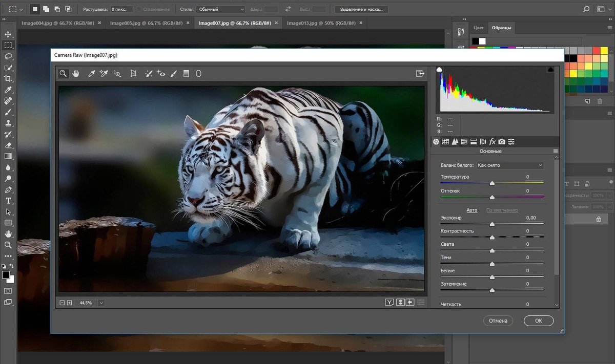Screen dimensions: 615x364
Task: Click the Растушевка input field
Action: click(x=121, y=9)
